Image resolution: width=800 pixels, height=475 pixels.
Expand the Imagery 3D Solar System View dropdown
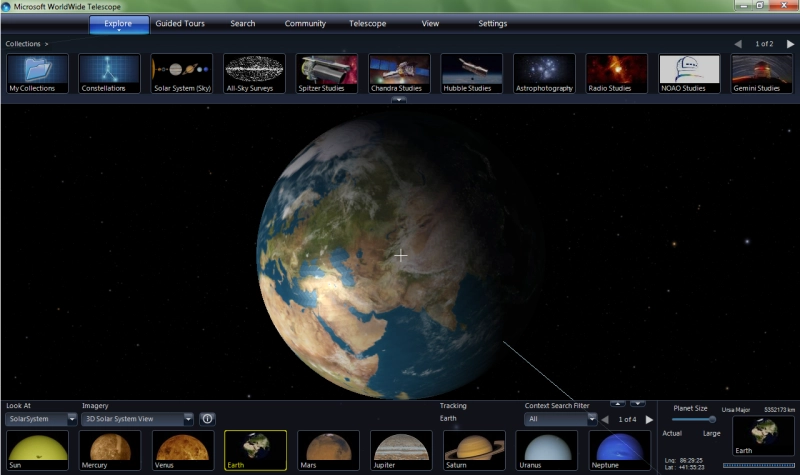(x=188, y=419)
